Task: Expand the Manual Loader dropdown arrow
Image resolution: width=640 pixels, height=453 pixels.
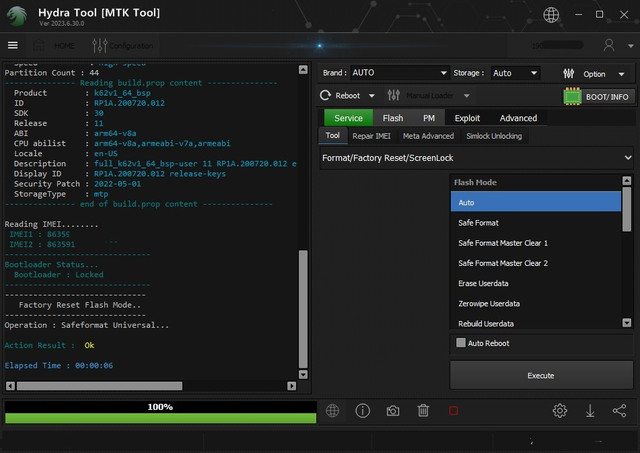Action: pyautogui.click(x=467, y=96)
